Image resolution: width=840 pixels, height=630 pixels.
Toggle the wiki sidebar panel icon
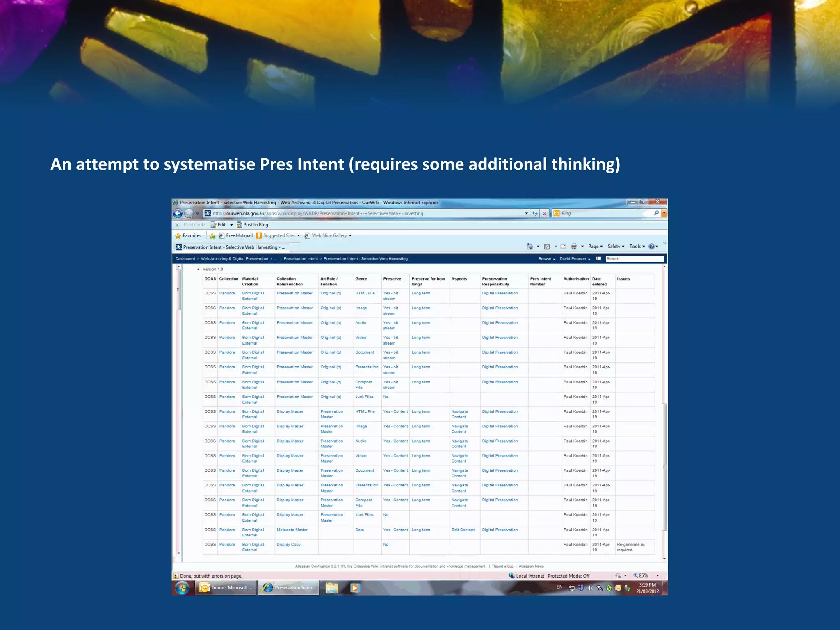point(598,259)
